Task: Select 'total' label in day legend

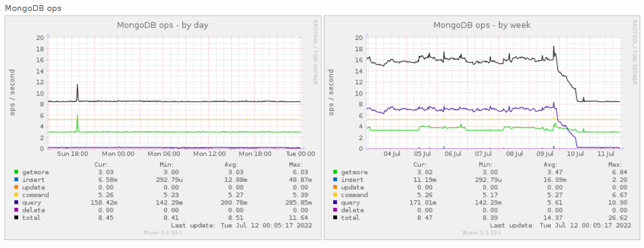Action: click(32, 218)
